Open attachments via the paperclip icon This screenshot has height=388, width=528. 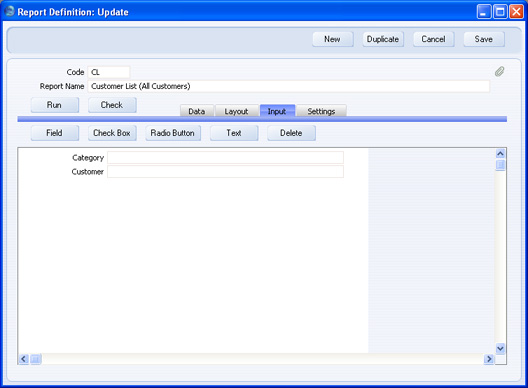tap(500, 71)
